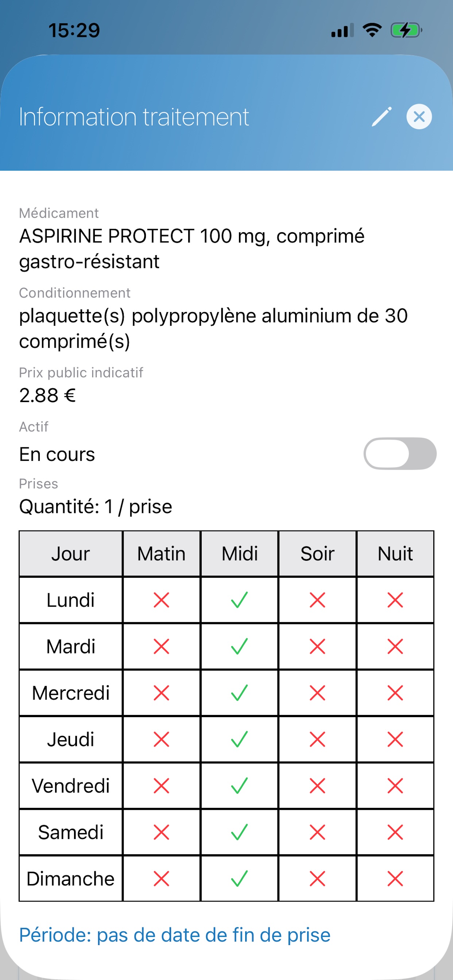Tap the Samedi Soir red cross

tap(317, 832)
